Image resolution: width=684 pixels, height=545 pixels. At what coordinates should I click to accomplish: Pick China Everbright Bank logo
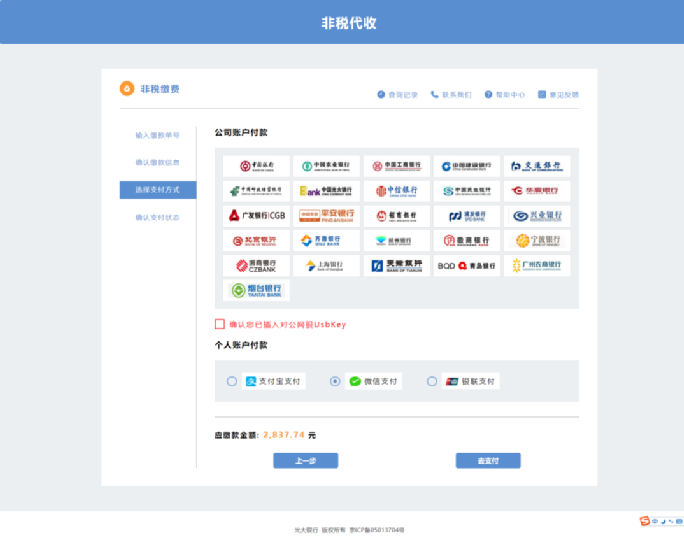coord(326,191)
